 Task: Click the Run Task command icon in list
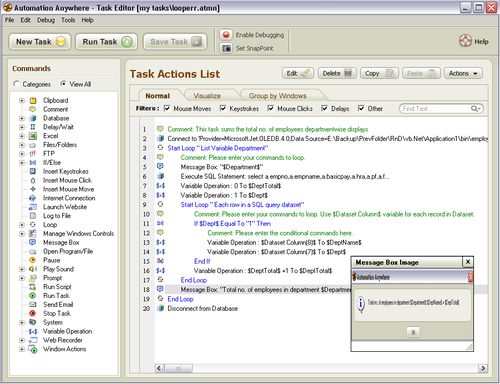(x=33, y=296)
